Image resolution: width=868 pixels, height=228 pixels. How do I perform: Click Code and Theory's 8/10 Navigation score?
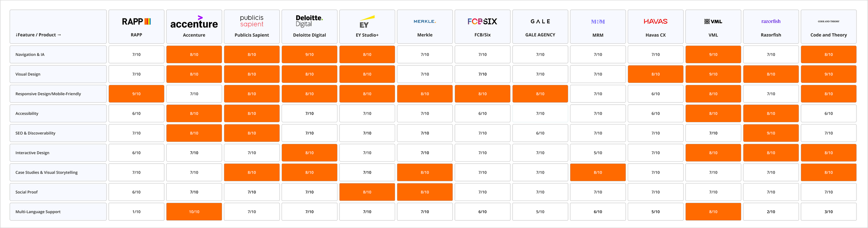coord(828,55)
